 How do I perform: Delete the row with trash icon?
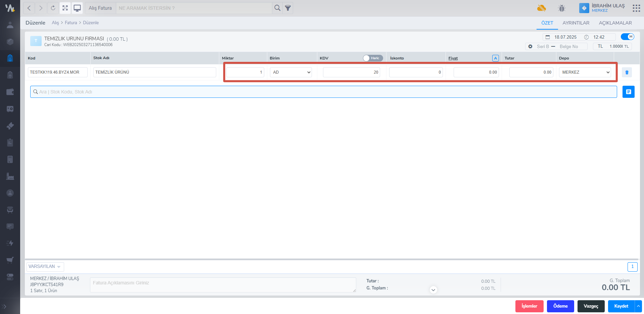click(x=627, y=72)
